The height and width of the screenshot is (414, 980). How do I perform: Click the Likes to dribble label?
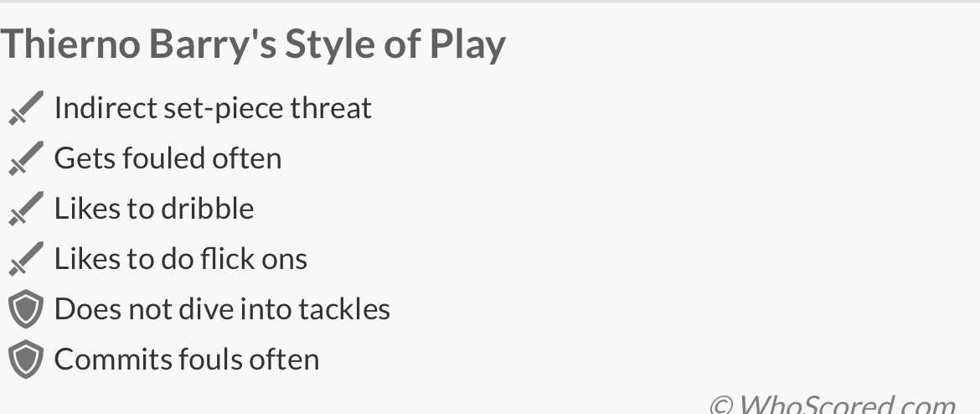(154, 209)
